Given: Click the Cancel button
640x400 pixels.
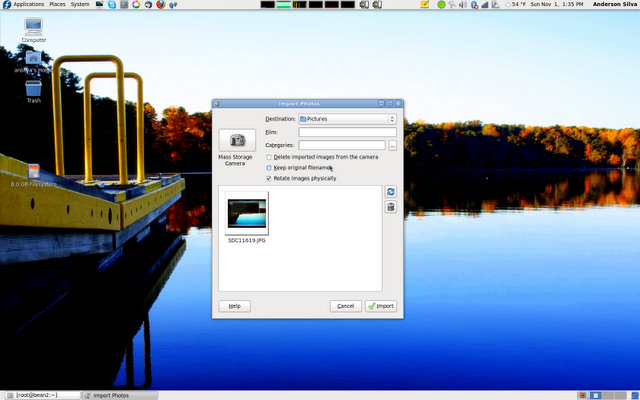Looking at the screenshot, I should (345, 306).
